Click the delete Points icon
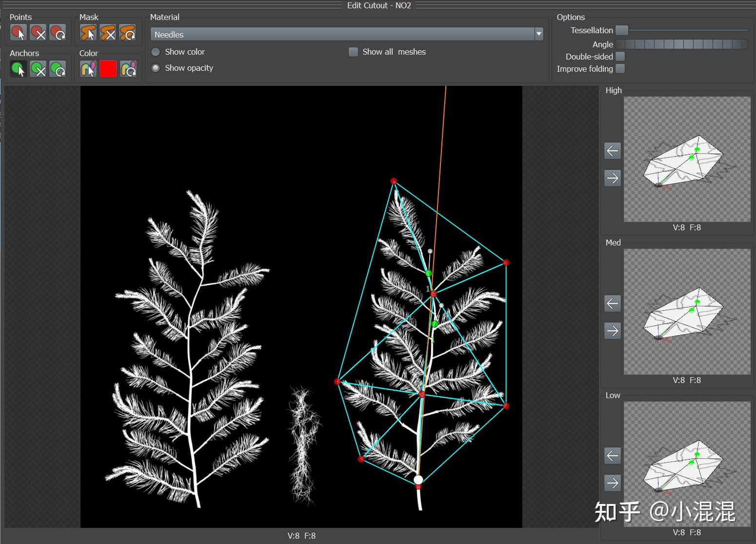756x544 pixels. [x=39, y=33]
